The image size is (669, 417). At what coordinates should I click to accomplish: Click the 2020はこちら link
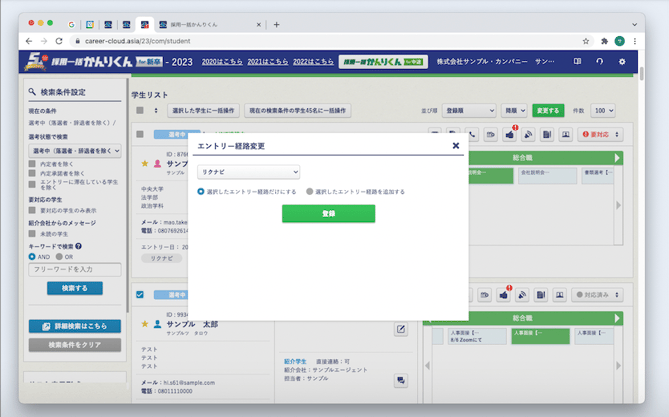click(222, 61)
